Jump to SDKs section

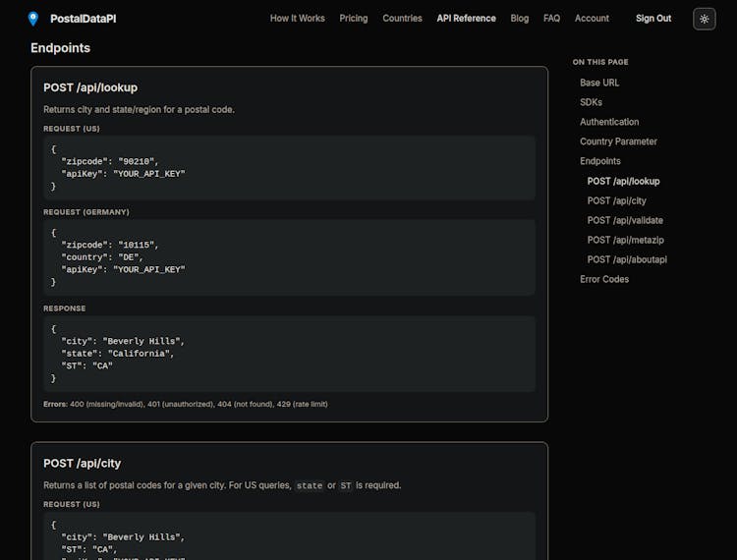pyautogui.click(x=591, y=102)
